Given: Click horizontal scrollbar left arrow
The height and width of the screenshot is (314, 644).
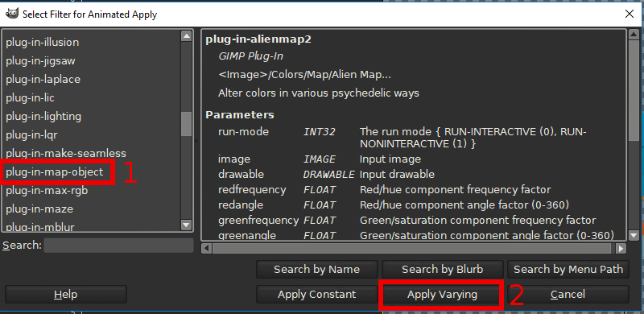Looking at the screenshot, I should [207, 248].
